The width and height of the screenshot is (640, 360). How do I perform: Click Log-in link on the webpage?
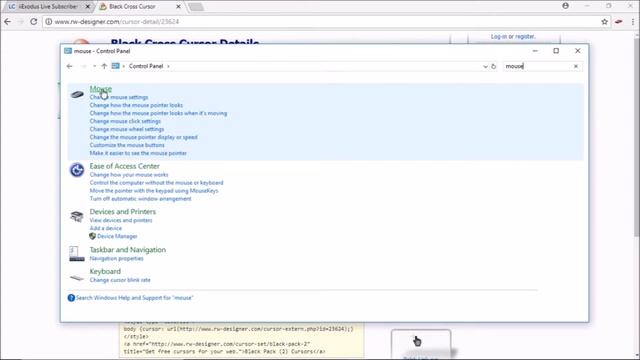pos(499,36)
